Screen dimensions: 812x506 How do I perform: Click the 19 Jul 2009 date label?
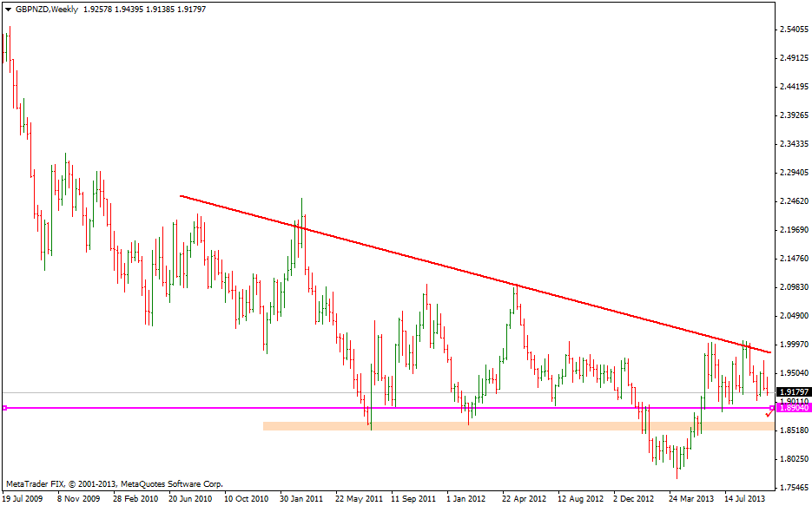click(x=23, y=499)
